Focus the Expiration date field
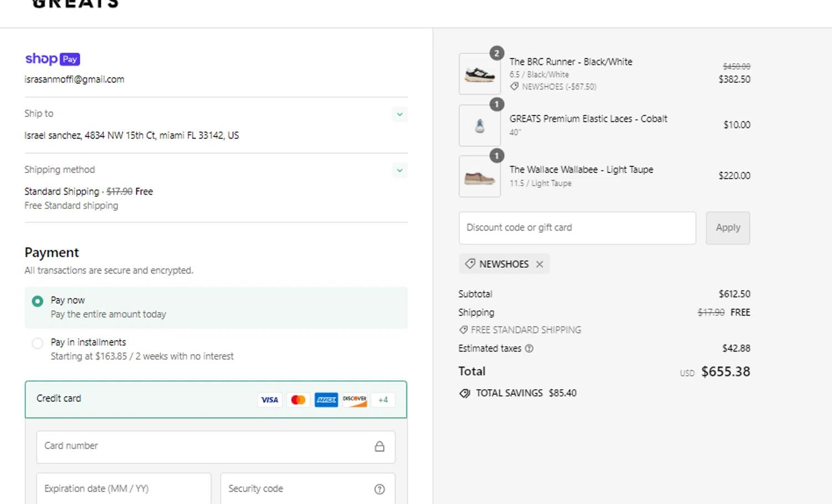Screen dimensions: 832x504 coord(124,488)
